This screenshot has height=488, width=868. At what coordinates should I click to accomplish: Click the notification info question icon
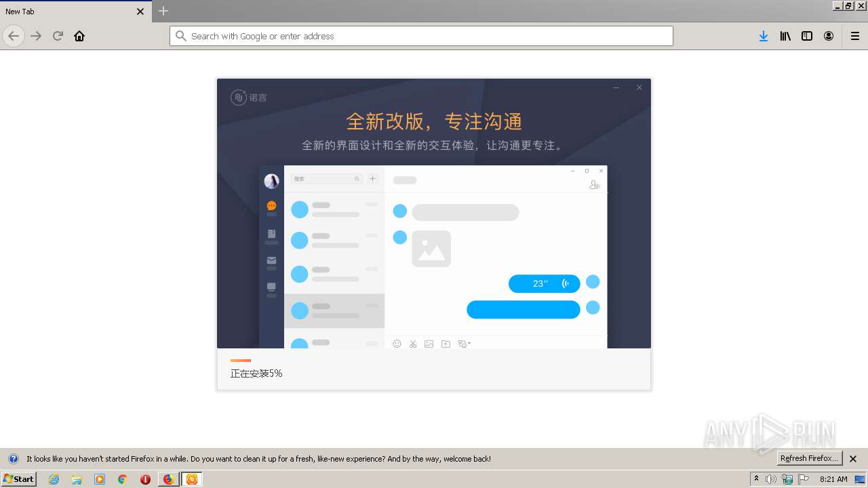13,459
